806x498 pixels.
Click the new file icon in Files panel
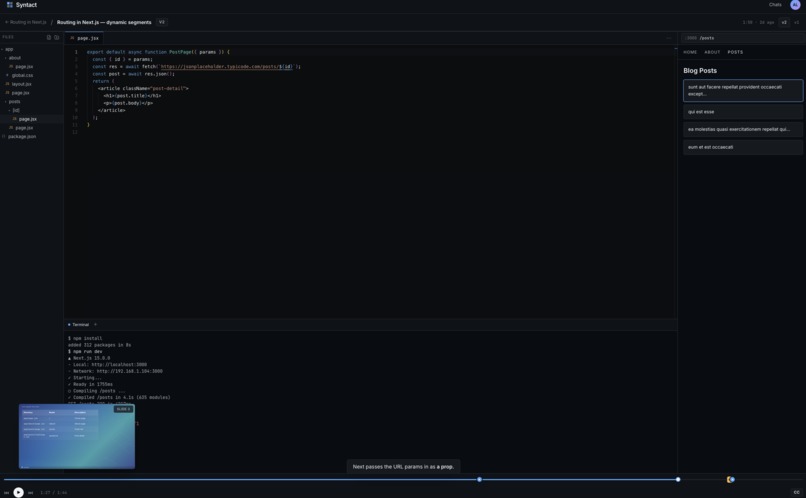49,37
